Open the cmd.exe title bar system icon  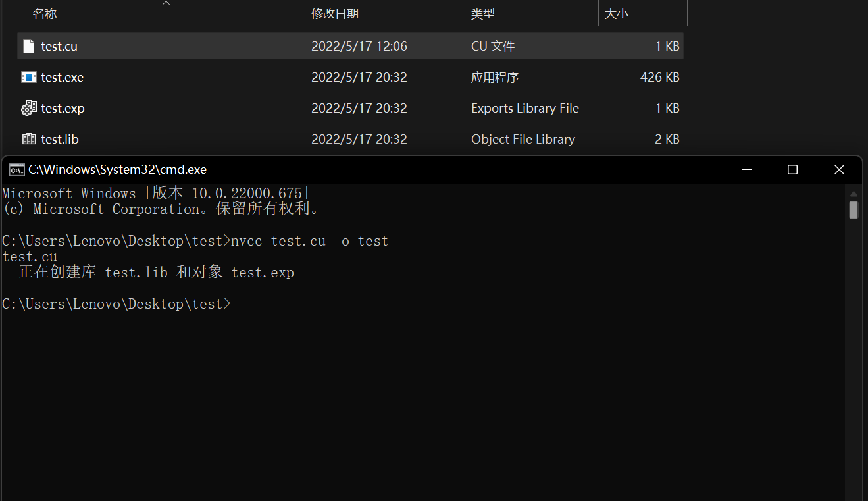16,170
